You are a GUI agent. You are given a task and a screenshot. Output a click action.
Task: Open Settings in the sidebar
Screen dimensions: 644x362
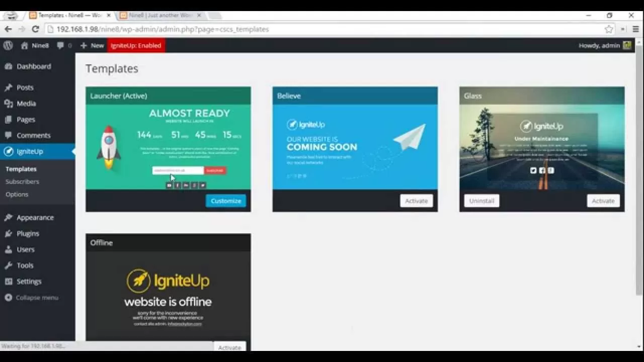click(x=29, y=282)
